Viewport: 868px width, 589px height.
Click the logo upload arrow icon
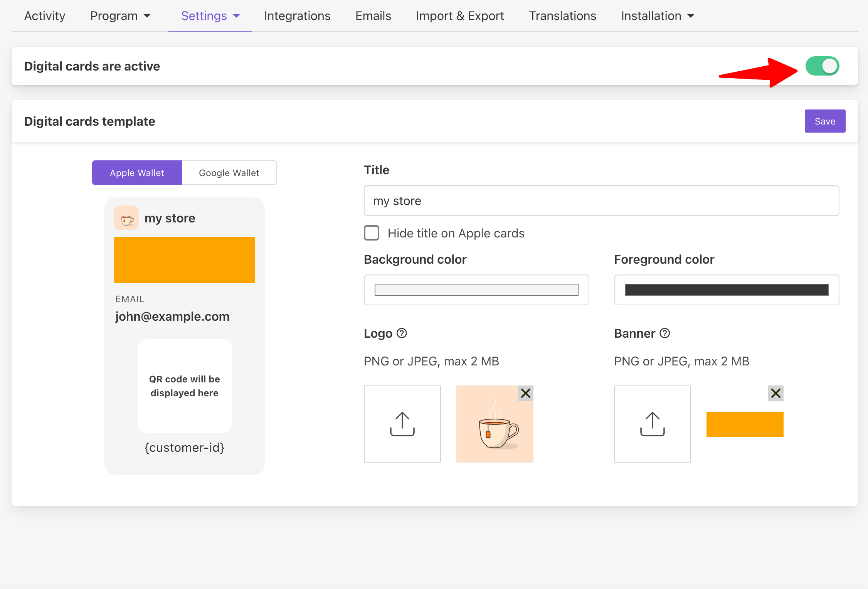(402, 424)
